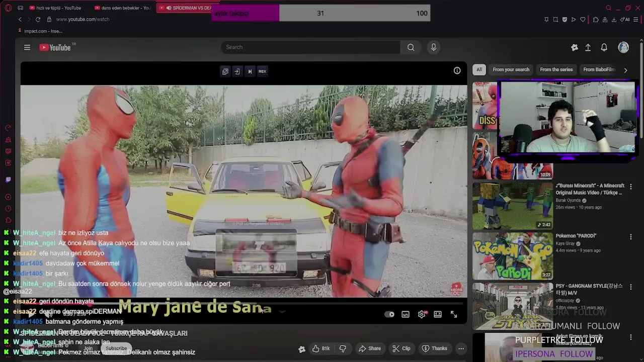Viewport: 644px width, 362px height.
Task: Reload the YouTube page
Action: coord(38,19)
